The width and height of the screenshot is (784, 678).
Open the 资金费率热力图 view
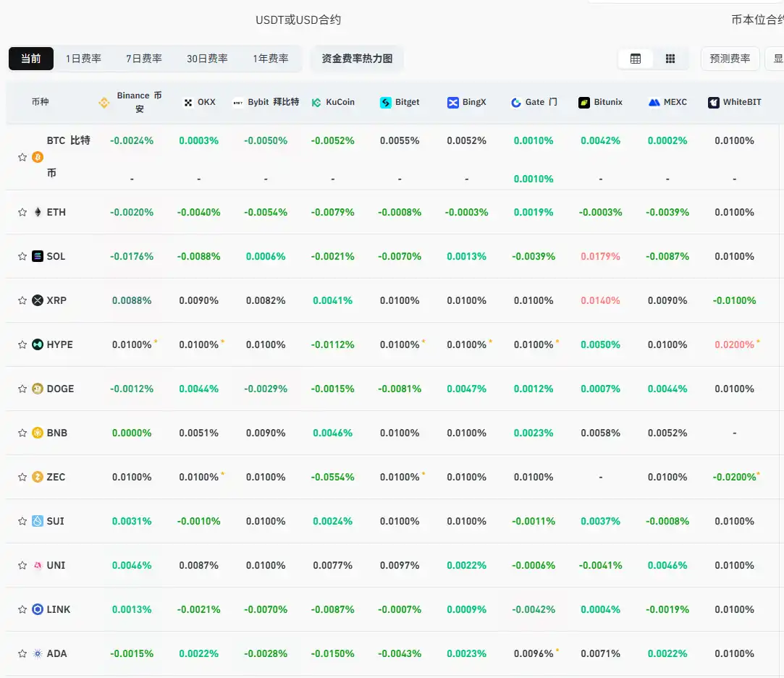[358, 59]
